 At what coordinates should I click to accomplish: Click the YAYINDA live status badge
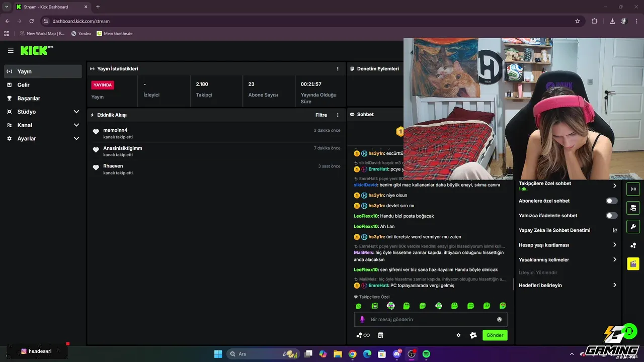click(x=103, y=85)
